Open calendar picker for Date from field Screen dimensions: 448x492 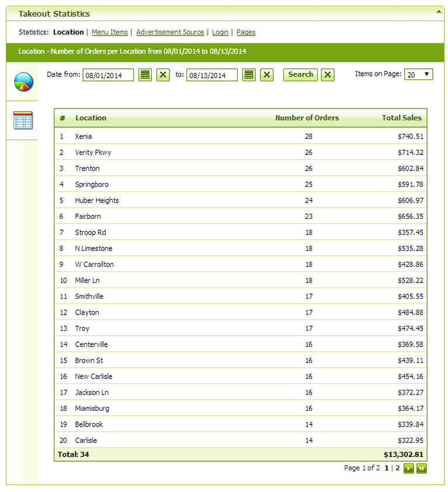[145, 75]
